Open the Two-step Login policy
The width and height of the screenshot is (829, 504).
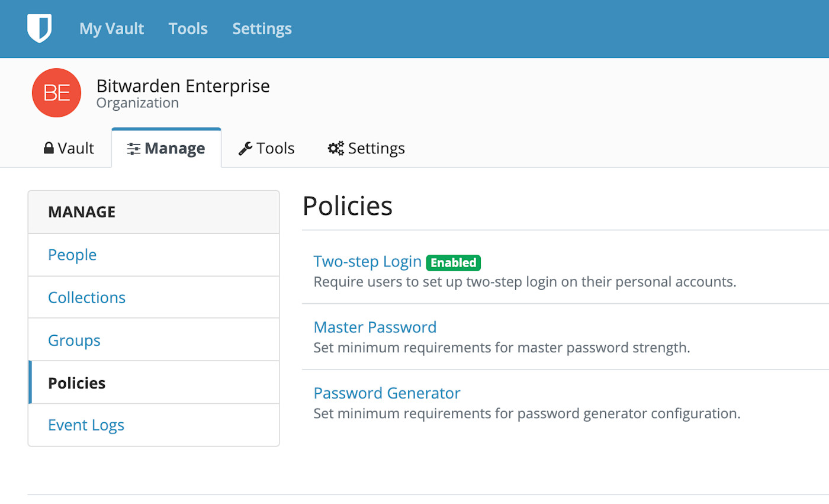point(367,261)
